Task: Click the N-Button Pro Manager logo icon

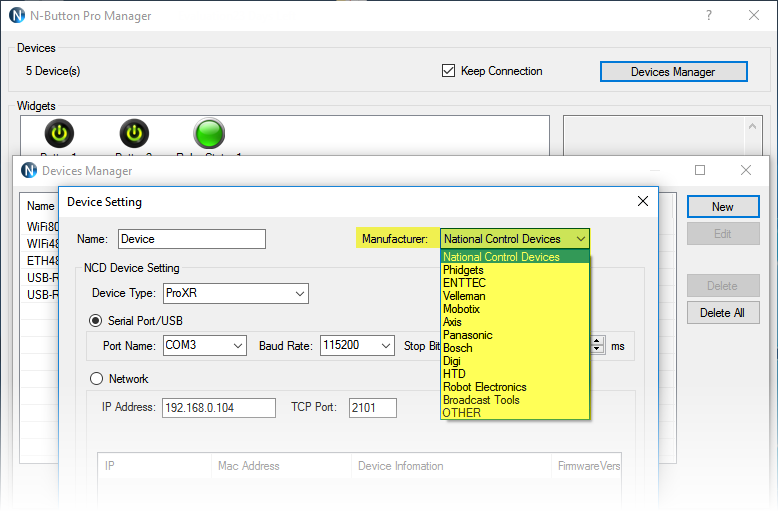Action: tap(17, 15)
